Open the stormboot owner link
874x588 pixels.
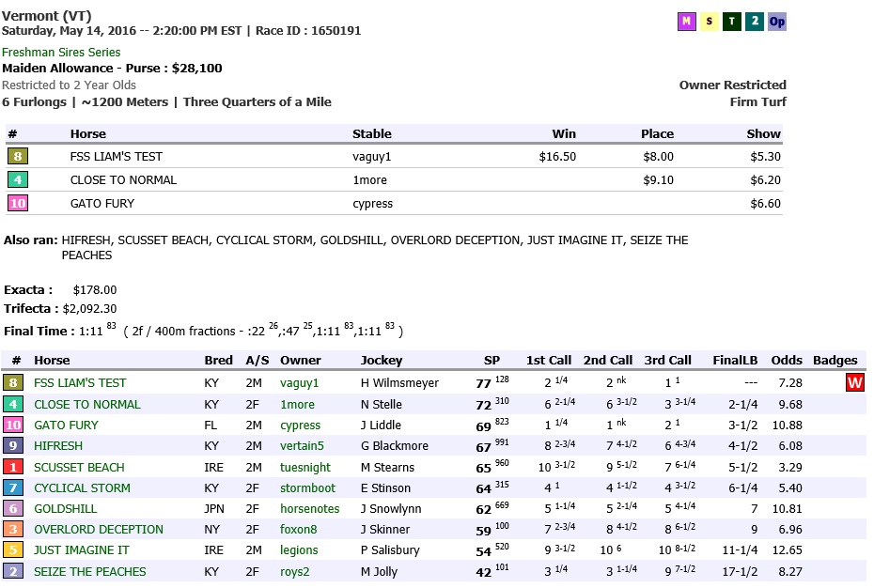click(x=307, y=488)
